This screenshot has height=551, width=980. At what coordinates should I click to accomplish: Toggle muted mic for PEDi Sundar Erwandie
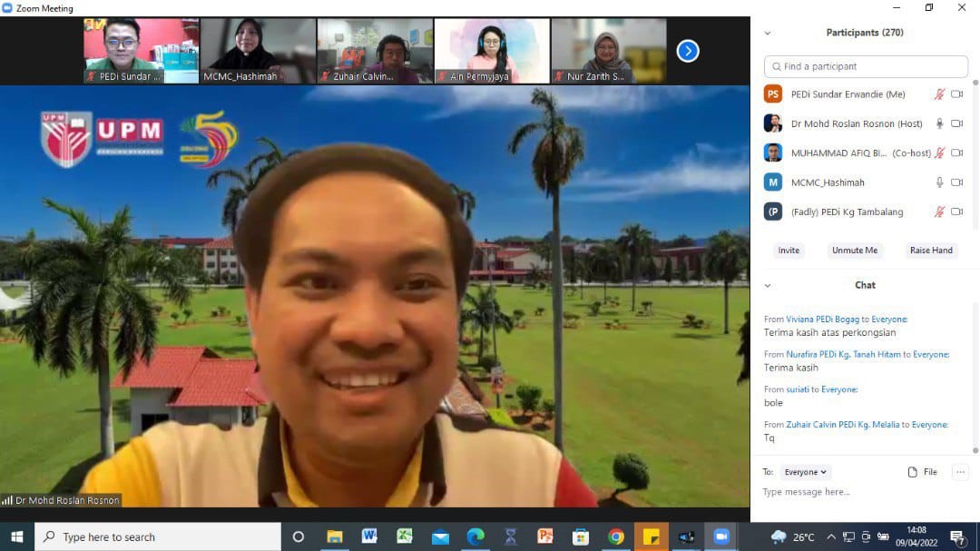pos(940,94)
